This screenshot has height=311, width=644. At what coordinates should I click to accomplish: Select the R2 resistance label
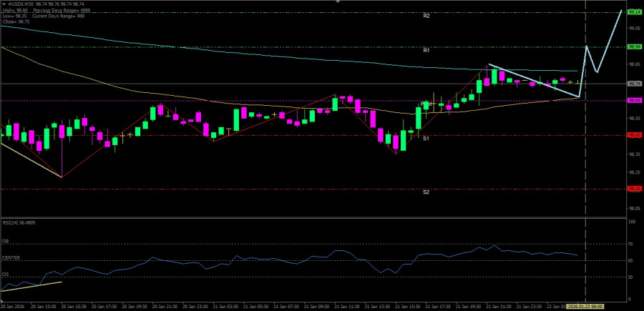[426, 16]
